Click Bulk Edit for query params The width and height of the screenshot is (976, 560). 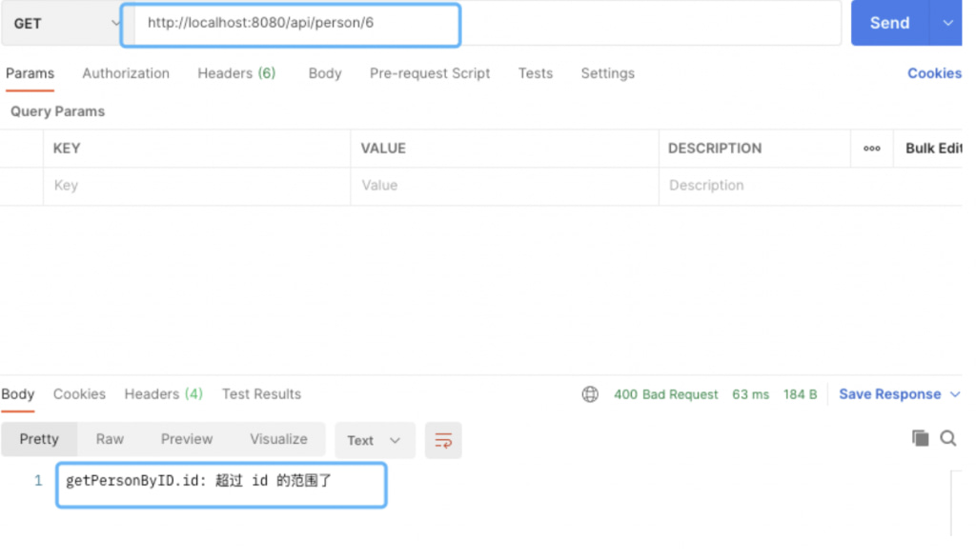[x=933, y=149]
